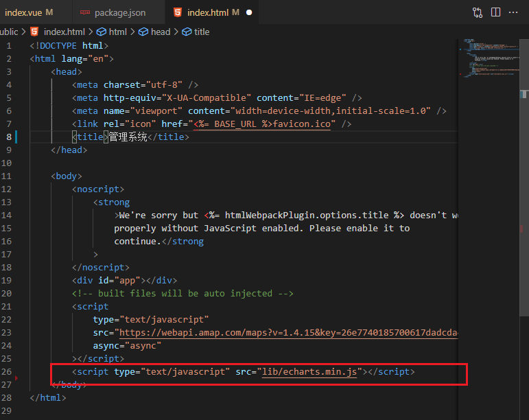
Task: Place cursor in 管理系统 title text
Action: (x=128, y=137)
